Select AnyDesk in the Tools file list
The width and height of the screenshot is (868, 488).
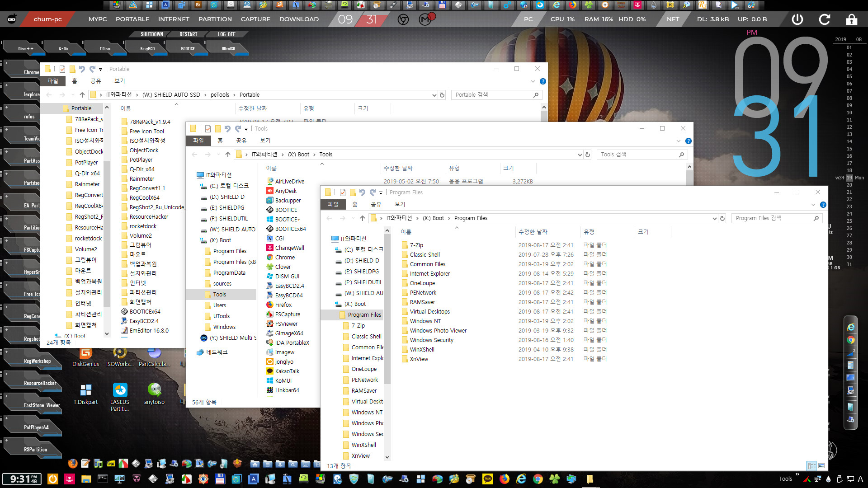click(281, 191)
